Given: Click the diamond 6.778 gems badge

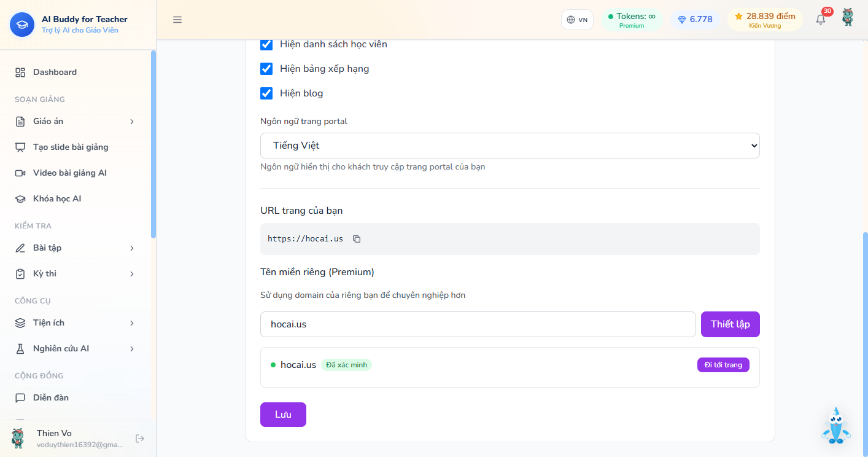Looking at the screenshot, I should tap(695, 20).
